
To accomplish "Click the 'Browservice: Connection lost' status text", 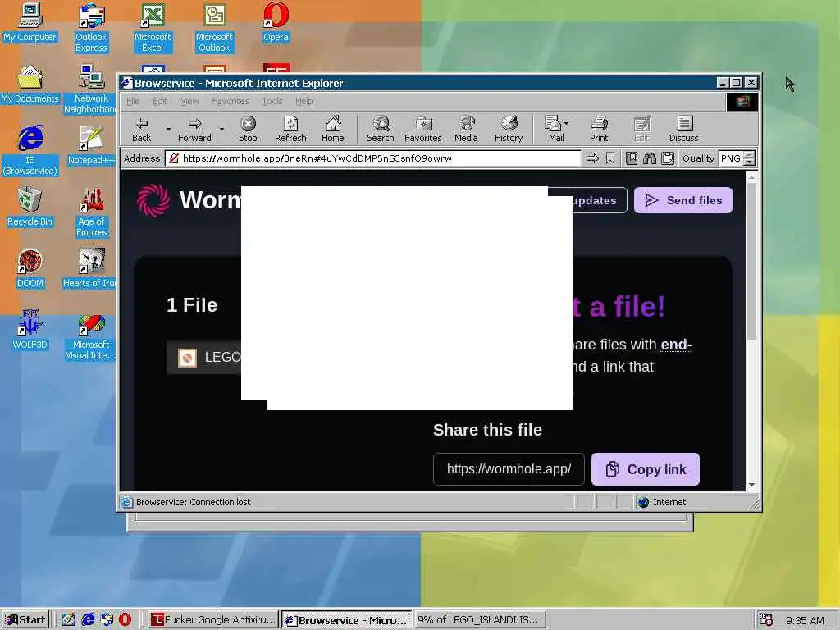I will coord(193,502).
